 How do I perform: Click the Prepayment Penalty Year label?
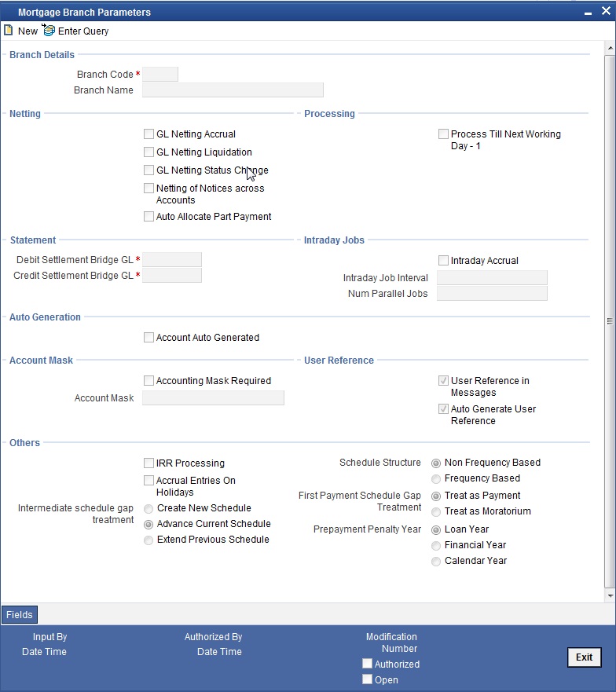click(368, 529)
